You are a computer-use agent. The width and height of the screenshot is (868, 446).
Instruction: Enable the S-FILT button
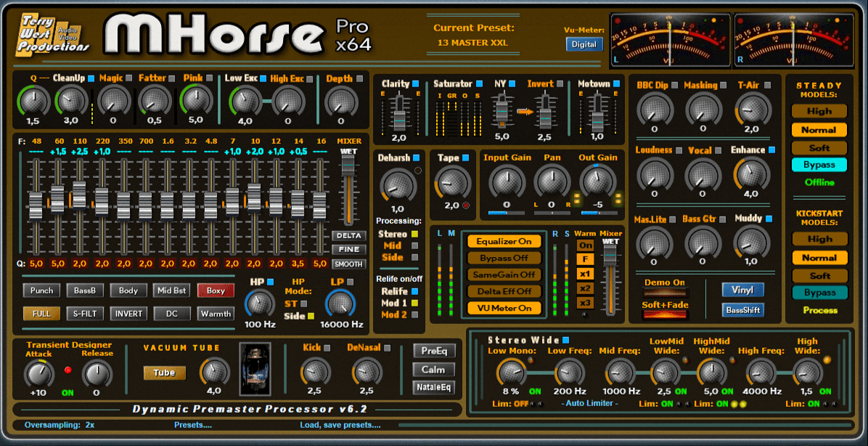(85, 314)
